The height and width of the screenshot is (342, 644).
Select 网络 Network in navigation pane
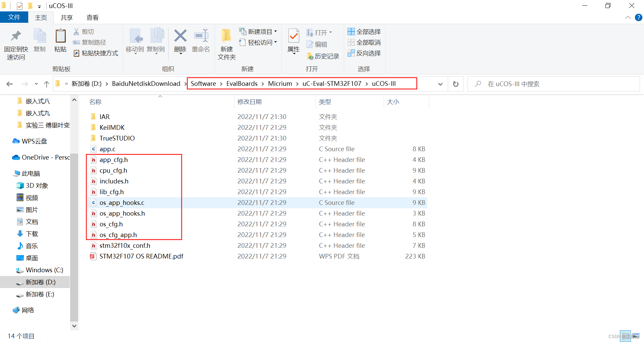coord(23,310)
